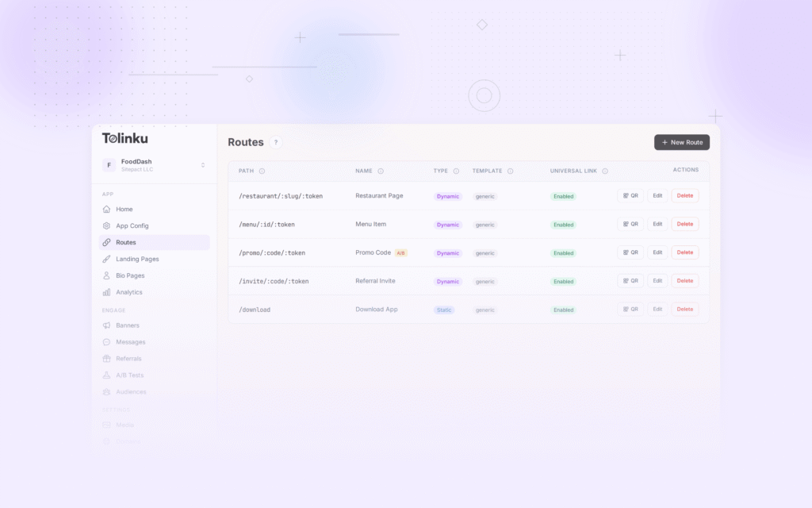Image resolution: width=812 pixels, height=508 pixels.
Task: Delete the Menu Item route
Action: [684, 224]
